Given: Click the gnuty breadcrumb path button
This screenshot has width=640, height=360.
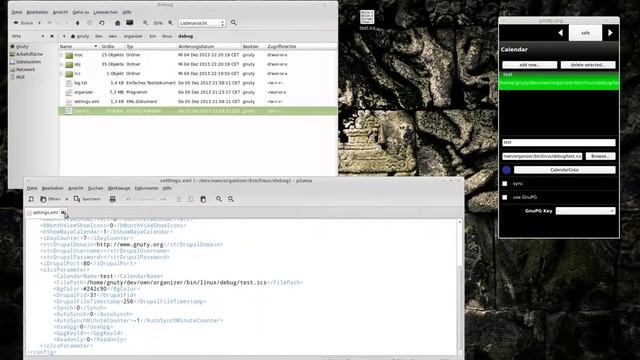Looking at the screenshot, I should pyautogui.click(x=80, y=36).
